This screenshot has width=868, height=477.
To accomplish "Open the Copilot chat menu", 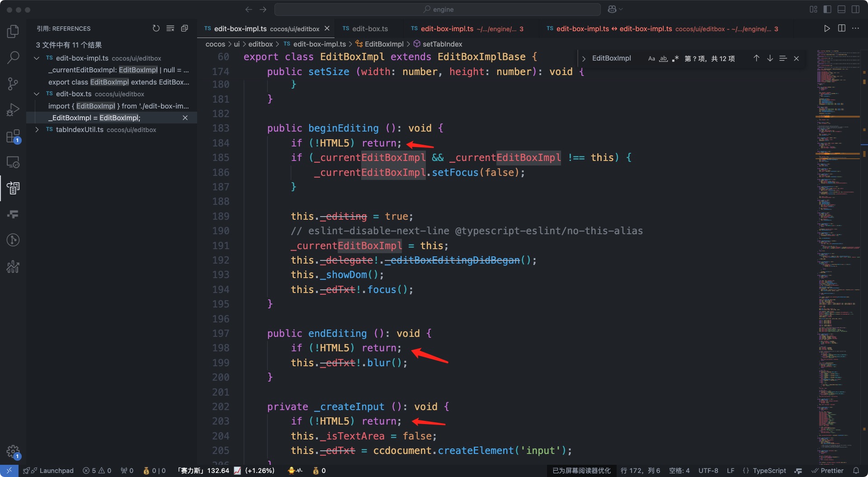I will 615,9.
